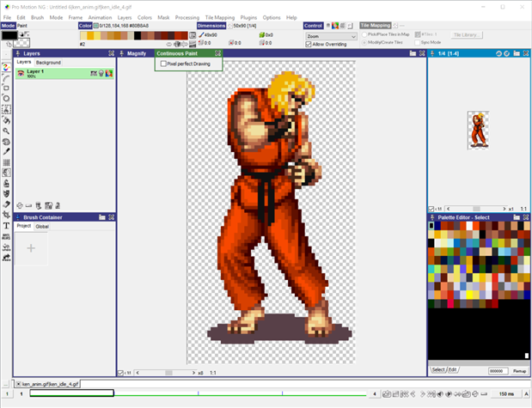The width and height of the screenshot is (532, 408).
Task: Enable Pixel perfect Drawing checkbox
Action: pyautogui.click(x=163, y=63)
